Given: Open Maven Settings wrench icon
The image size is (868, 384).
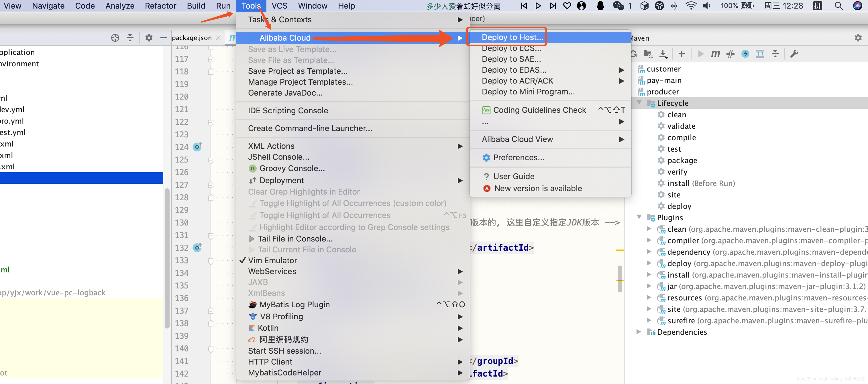Looking at the screenshot, I should click(x=794, y=54).
